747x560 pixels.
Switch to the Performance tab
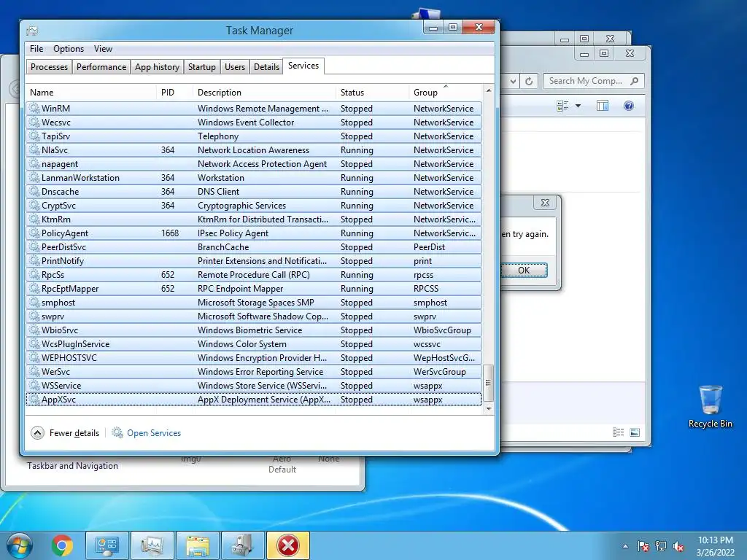101,67
